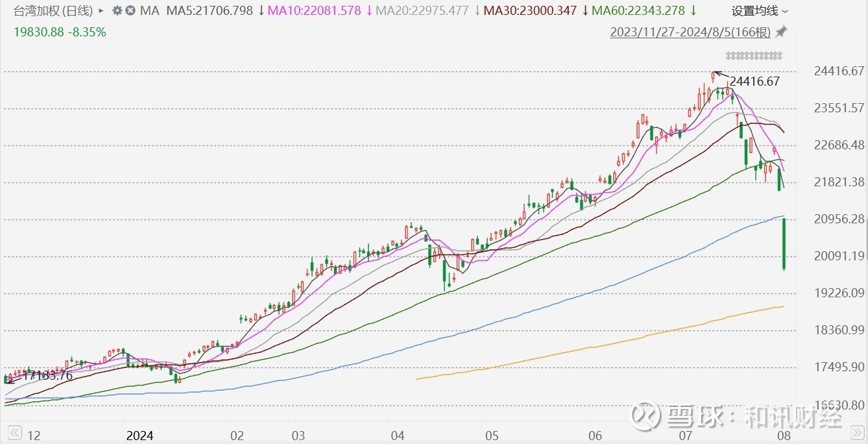868x444 pixels.
Task: Click the 17495.90 price axis label
Action: (839, 367)
